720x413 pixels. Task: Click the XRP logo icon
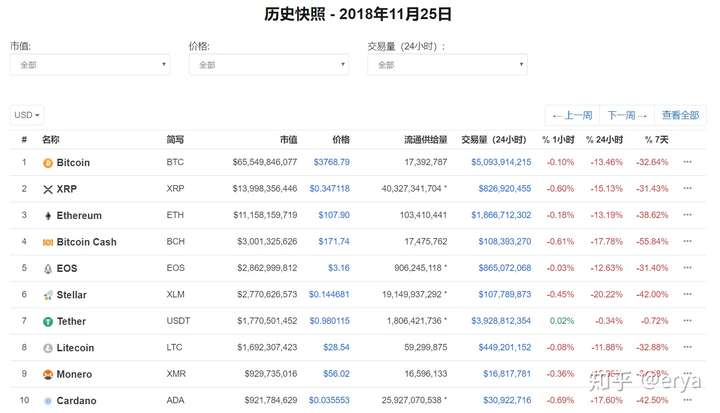[x=48, y=189]
